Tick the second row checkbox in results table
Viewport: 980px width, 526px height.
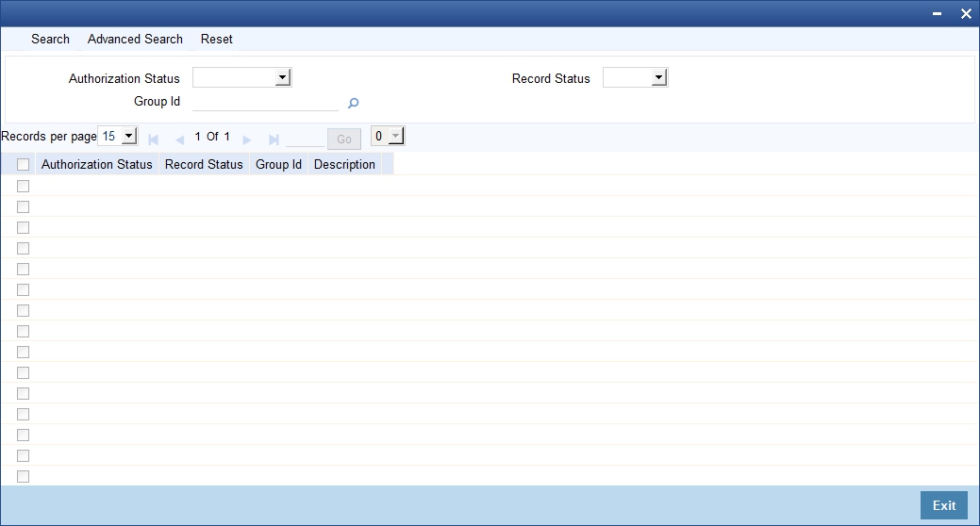point(24,206)
